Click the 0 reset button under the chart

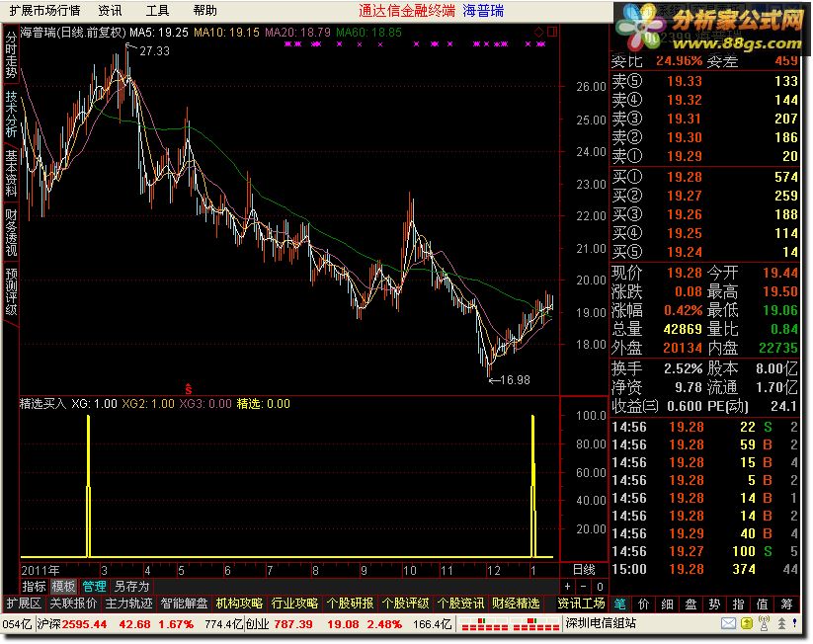[x=600, y=587]
